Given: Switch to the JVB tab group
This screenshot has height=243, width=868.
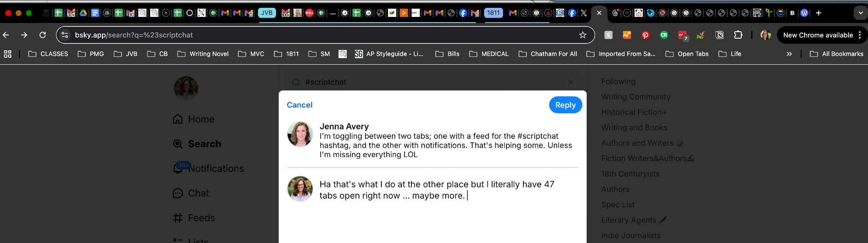Looking at the screenshot, I should click(267, 13).
